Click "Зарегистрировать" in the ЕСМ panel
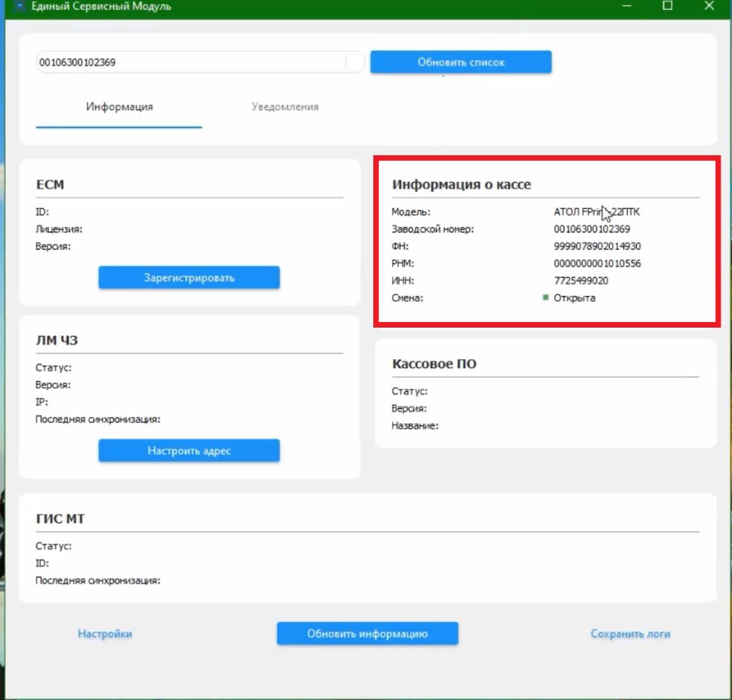 pos(189,278)
